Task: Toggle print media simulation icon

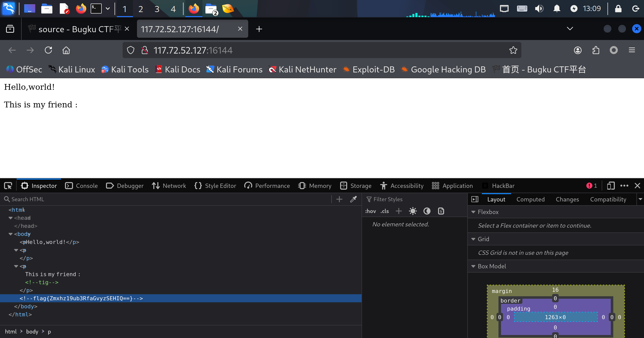Action: [x=441, y=211]
